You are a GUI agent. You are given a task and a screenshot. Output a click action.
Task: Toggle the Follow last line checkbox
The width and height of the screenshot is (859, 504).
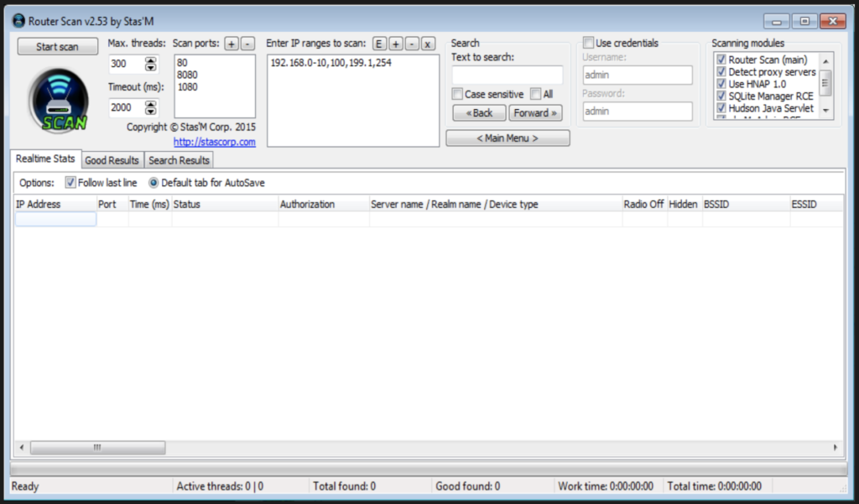pos(70,183)
